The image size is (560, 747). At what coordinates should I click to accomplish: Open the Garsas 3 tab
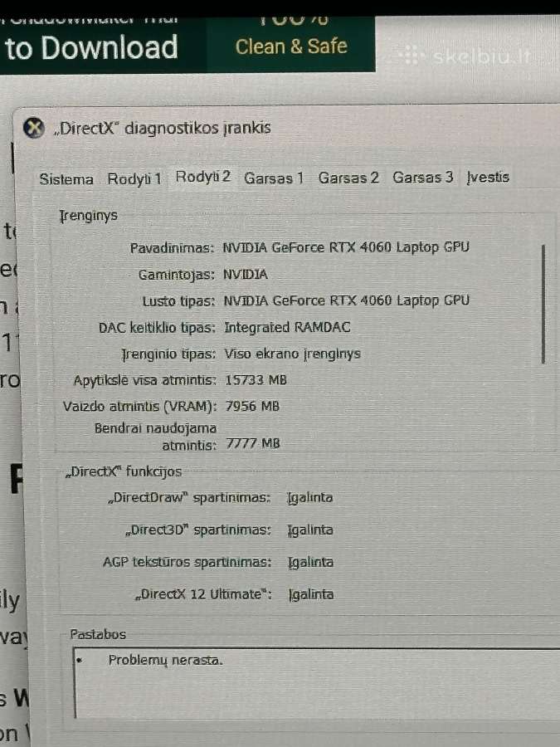pos(422,178)
